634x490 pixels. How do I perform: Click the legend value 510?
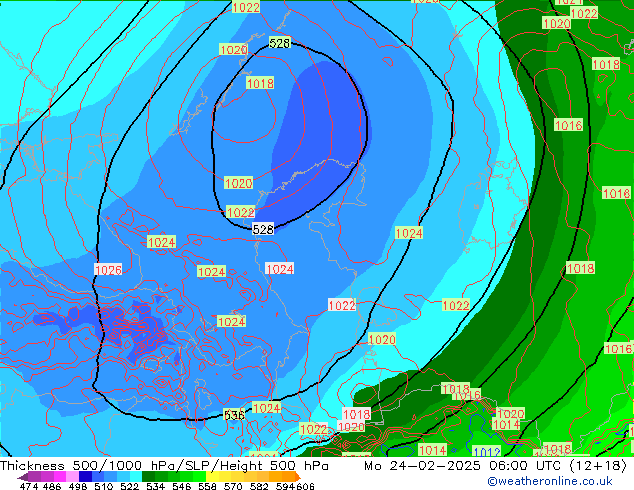point(104,486)
